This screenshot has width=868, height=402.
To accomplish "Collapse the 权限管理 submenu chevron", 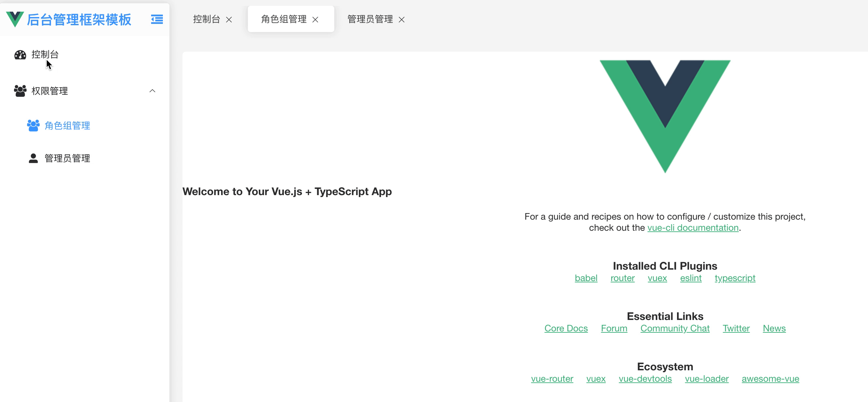I will (x=152, y=91).
